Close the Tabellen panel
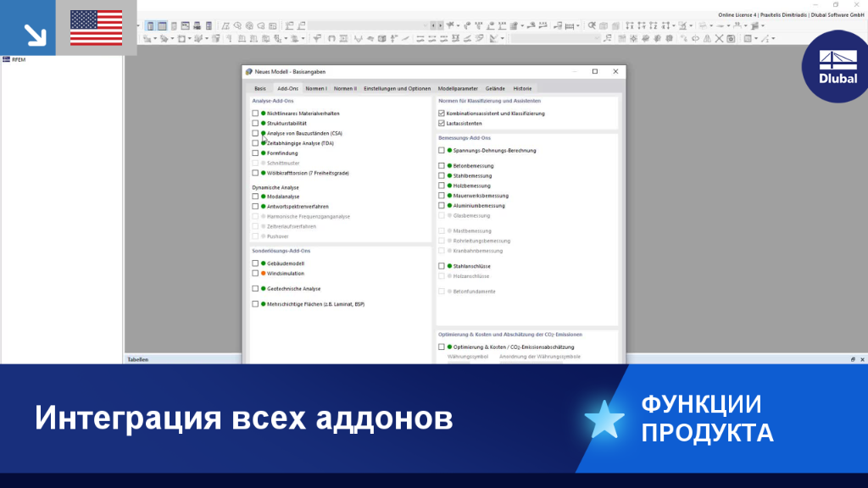This screenshot has height=488, width=868. (x=862, y=359)
